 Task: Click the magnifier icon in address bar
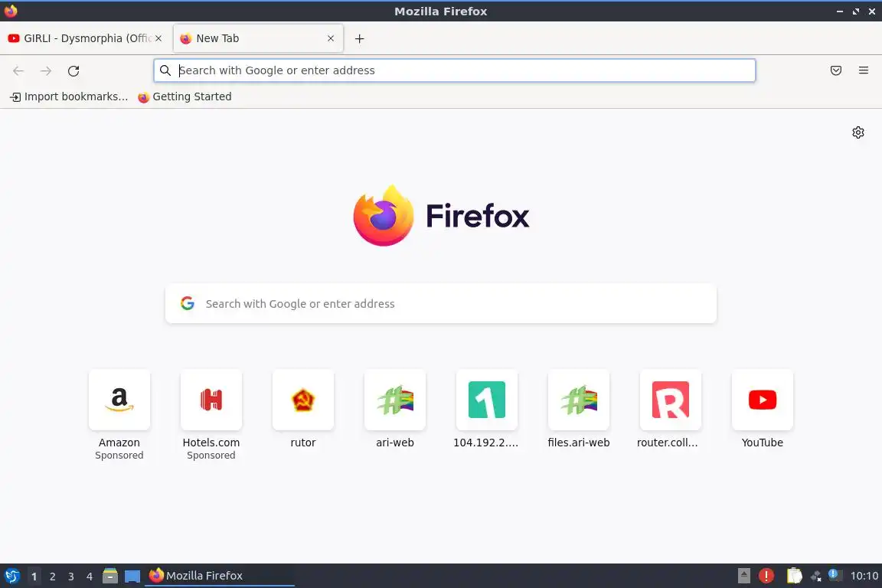coord(165,70)
